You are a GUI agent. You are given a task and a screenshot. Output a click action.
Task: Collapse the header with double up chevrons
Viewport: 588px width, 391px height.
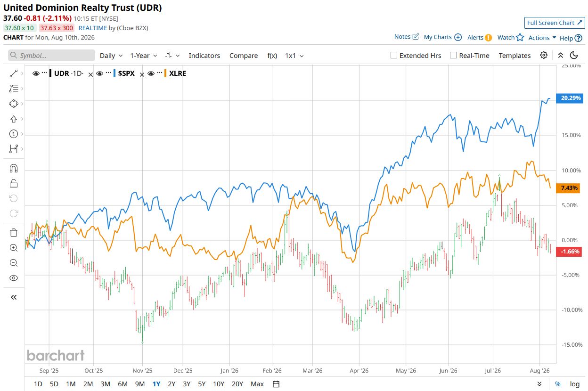(561, 55)
